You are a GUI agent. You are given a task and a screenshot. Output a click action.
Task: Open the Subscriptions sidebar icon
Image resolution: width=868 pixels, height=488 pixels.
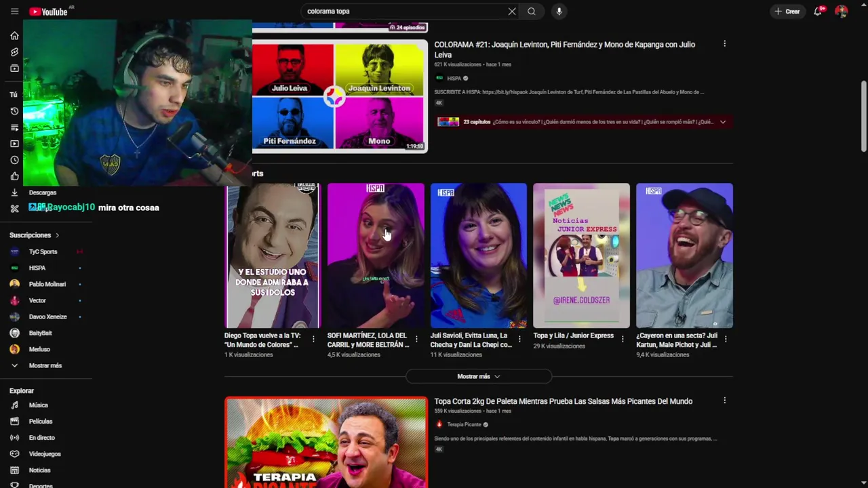[x=14, y=68]
